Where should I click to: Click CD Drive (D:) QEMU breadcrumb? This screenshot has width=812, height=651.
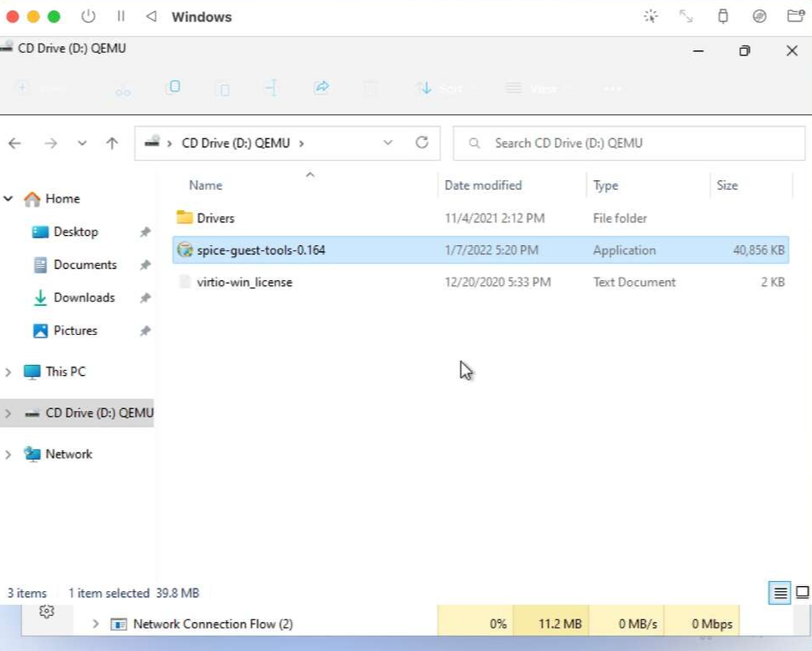(x=236, y=144)
